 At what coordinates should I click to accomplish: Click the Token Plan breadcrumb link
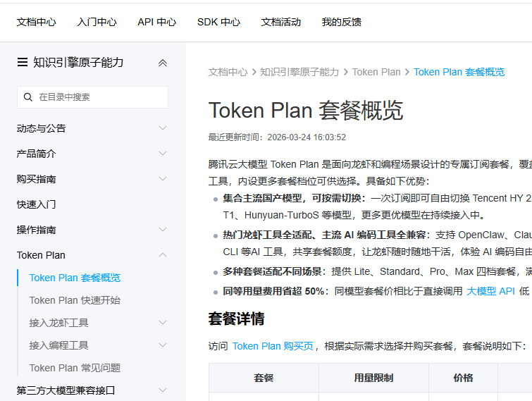coord(376,72)
